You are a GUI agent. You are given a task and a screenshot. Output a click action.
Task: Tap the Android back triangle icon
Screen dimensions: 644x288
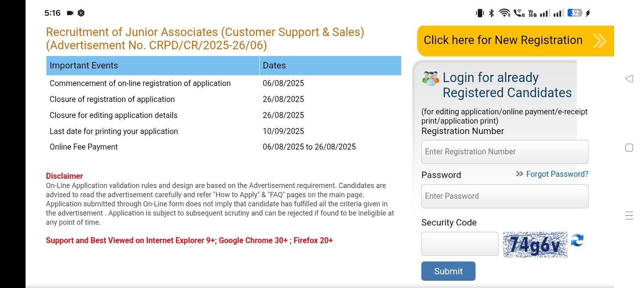629,79
